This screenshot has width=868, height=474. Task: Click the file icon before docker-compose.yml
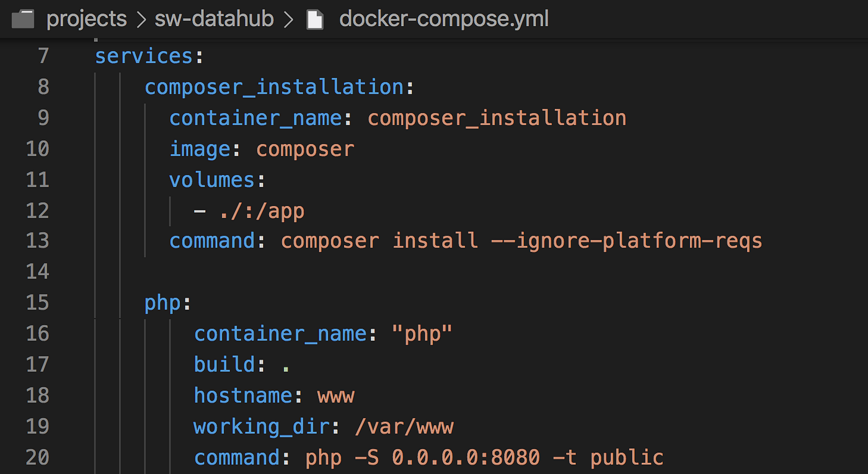pos(315,19)
